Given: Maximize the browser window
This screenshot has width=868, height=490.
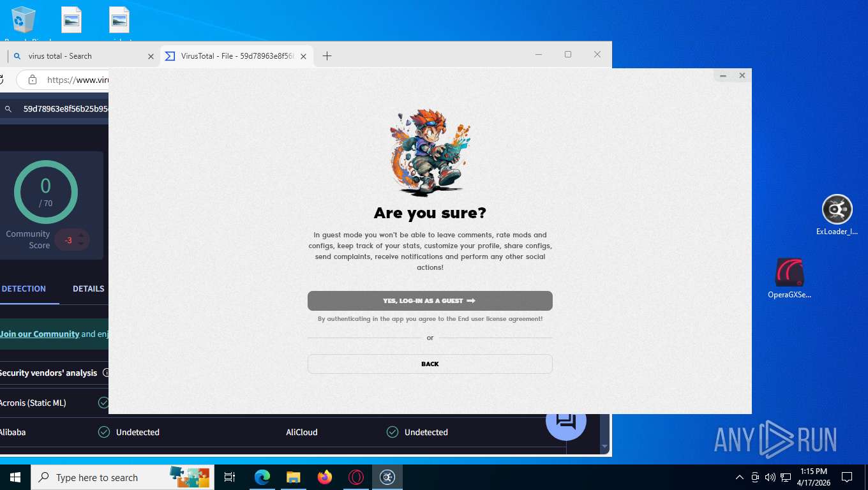Looking at the screenshot, I should (x=568, y=54).
